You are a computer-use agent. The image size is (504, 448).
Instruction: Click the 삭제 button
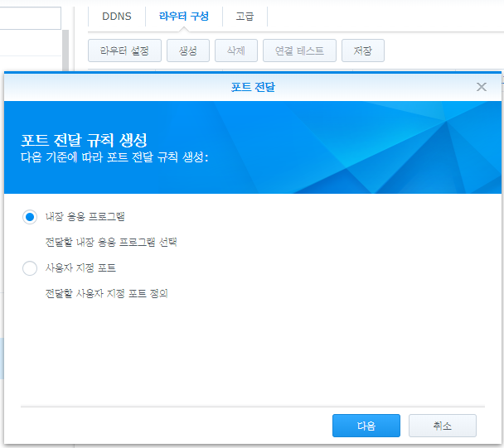[x=236, y=51]
